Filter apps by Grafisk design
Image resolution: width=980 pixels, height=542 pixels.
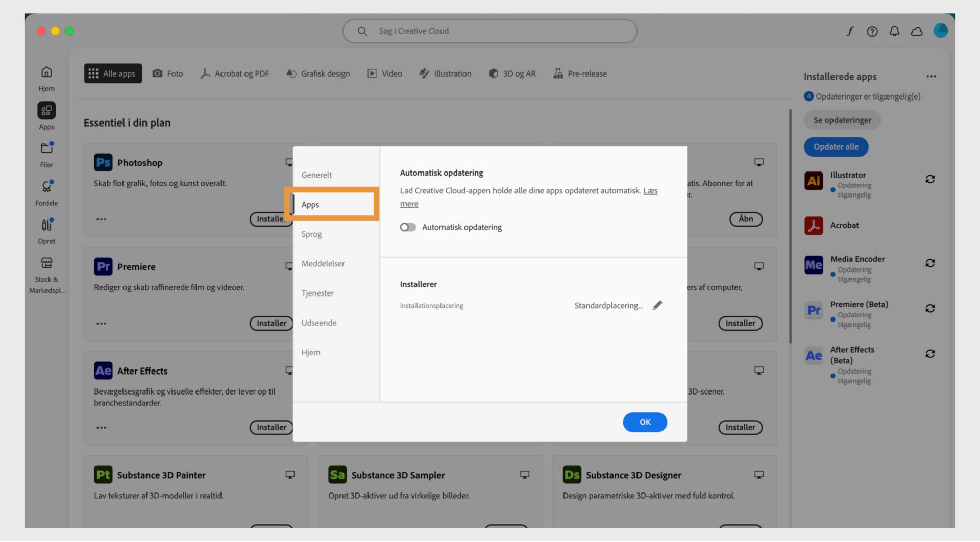(318, 73)
